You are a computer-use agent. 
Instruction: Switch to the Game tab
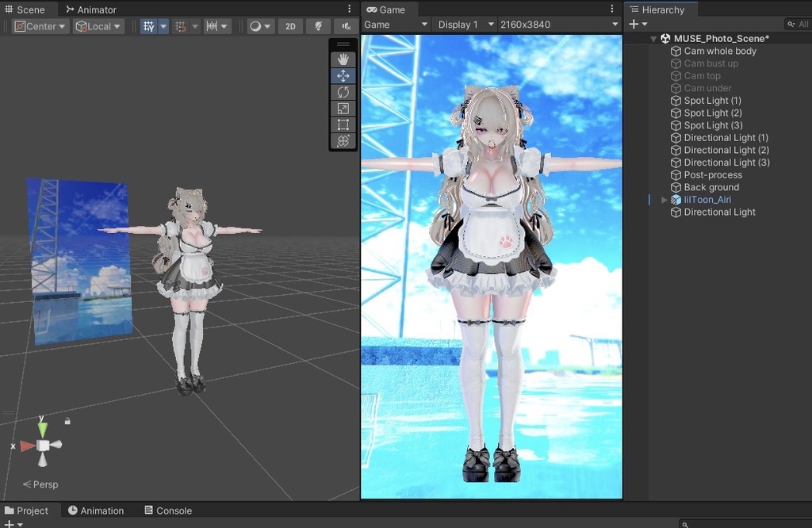(386, 10)
